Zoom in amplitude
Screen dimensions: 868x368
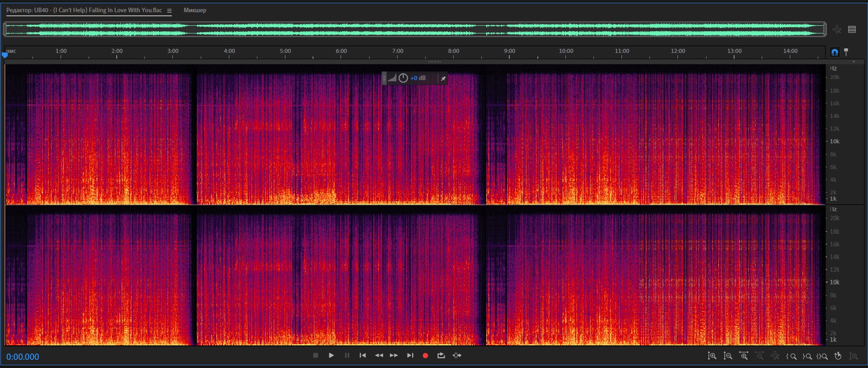(712, 356)
